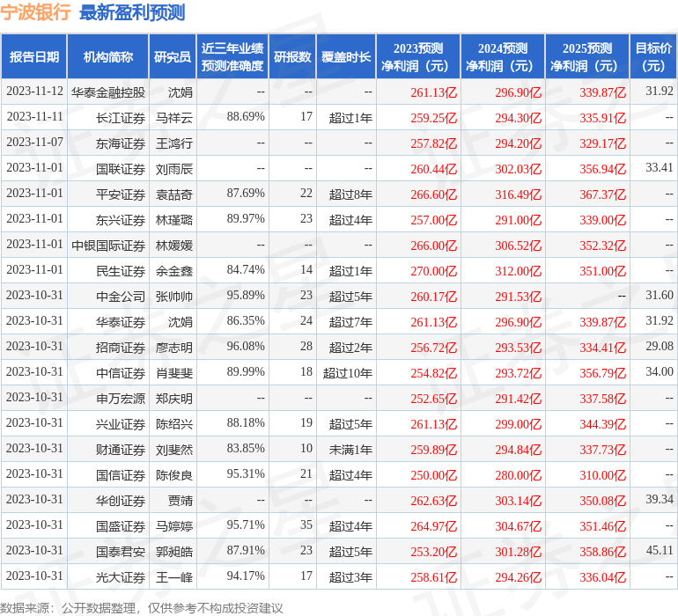
Task: Select the 研究员 column header
Action: [173, 56]
